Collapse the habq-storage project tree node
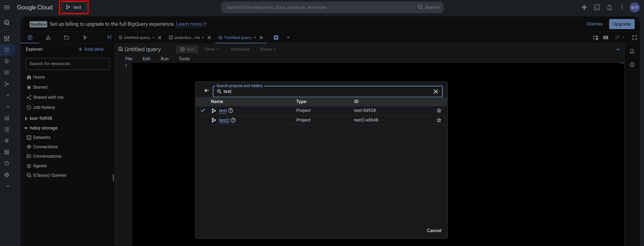The image size is (644, 246). click(x=26, y=128)
